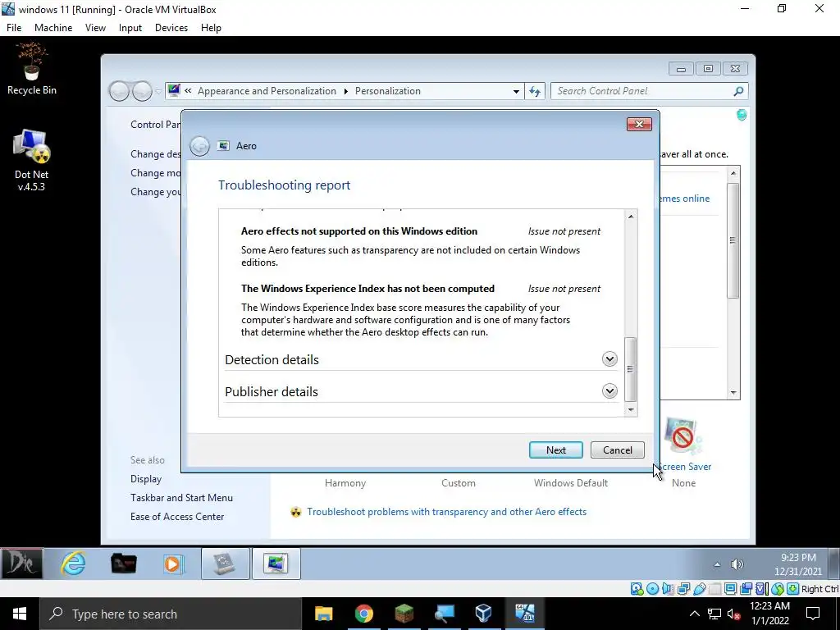This screenshot has height=630, width=840.
Task: Open VirtualBox cube icon in host taskbar
Action: 484,614
